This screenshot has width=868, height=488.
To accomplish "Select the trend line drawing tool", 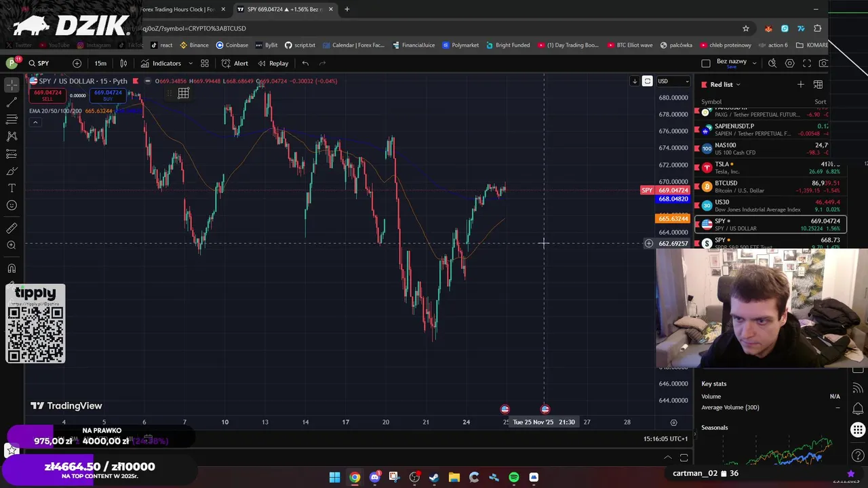I will click(12, 102).
